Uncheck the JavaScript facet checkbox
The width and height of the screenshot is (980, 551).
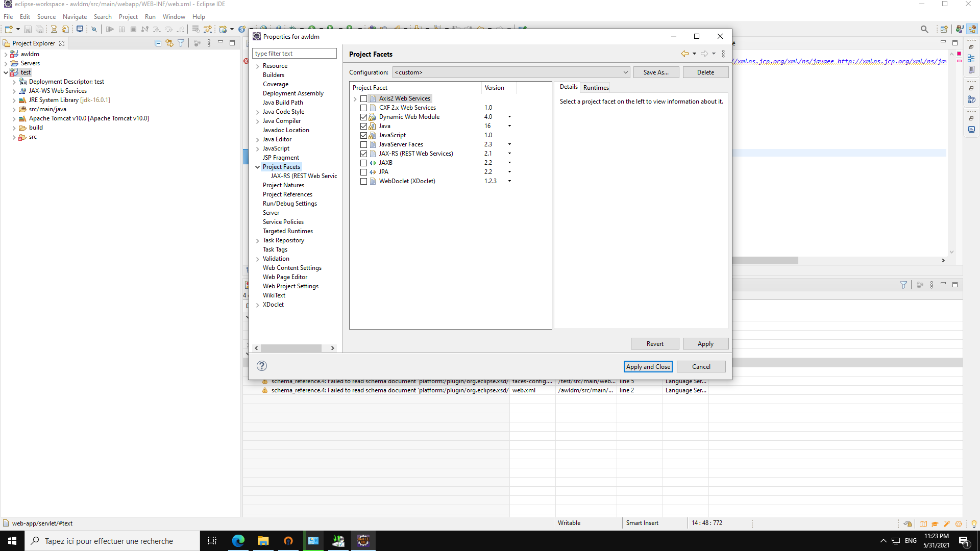(x=363, y=135)
